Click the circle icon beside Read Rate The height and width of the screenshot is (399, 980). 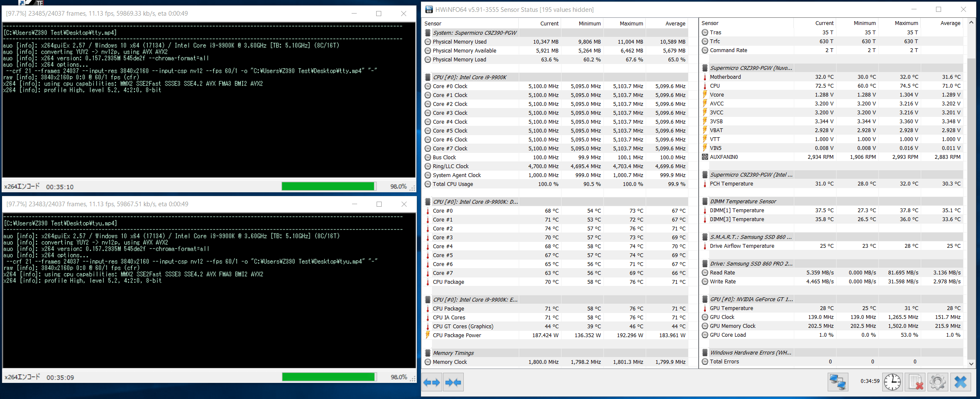click(705, 272)
